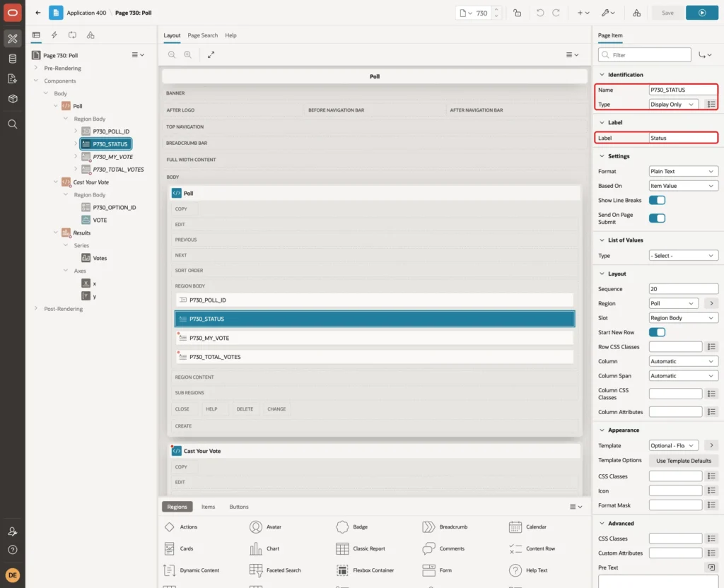The width and height of the screenshot is (724, 588).
Task: Switch gallery to Buttons tab
Action: [x=239, y=506]
